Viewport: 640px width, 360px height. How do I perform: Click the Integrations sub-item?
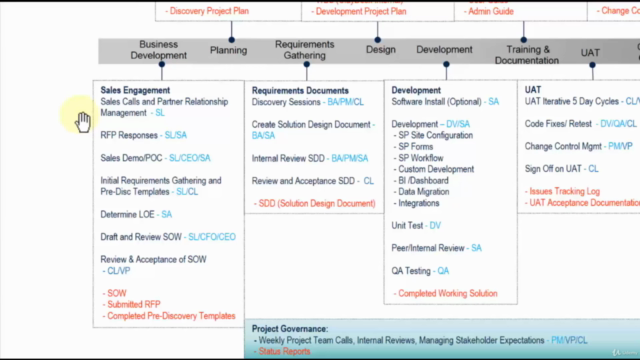click(x=416, y=203)
